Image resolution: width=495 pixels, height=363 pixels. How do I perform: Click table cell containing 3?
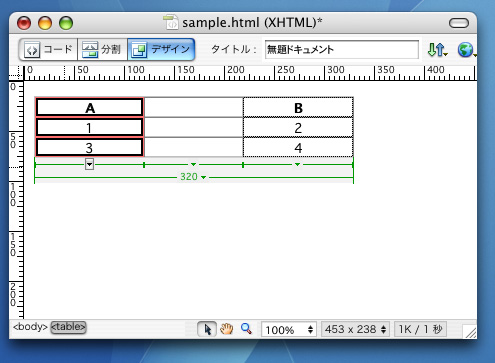coord(89,147)
